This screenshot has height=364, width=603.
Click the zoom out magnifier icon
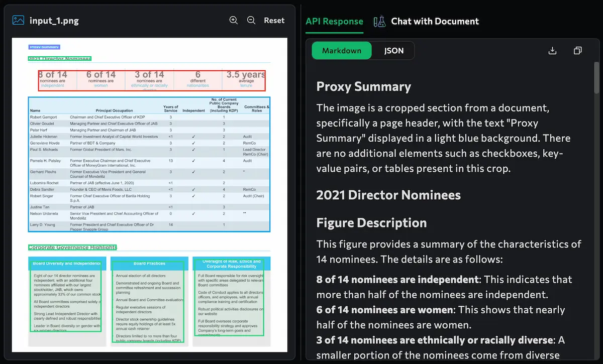coord(251,20)
